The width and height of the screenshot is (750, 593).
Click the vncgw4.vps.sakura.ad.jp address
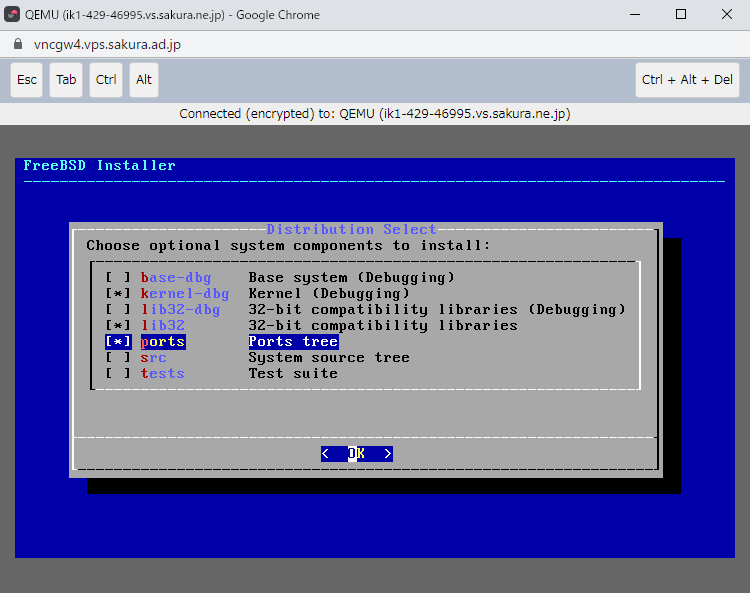[107, 44]
